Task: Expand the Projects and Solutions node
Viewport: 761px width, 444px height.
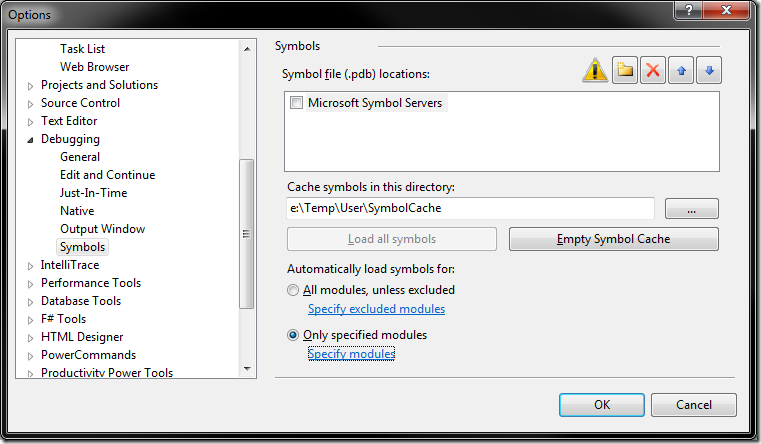Action: coord(31,86)
